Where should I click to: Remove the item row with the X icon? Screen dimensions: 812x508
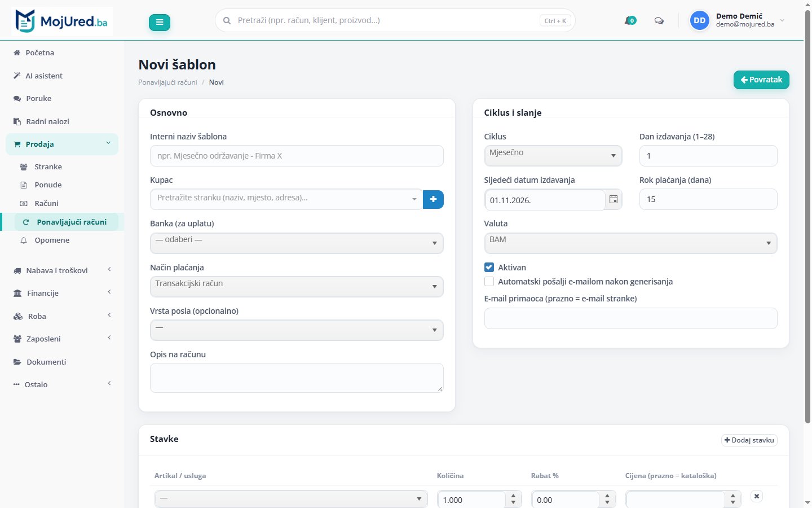[757, 496]
